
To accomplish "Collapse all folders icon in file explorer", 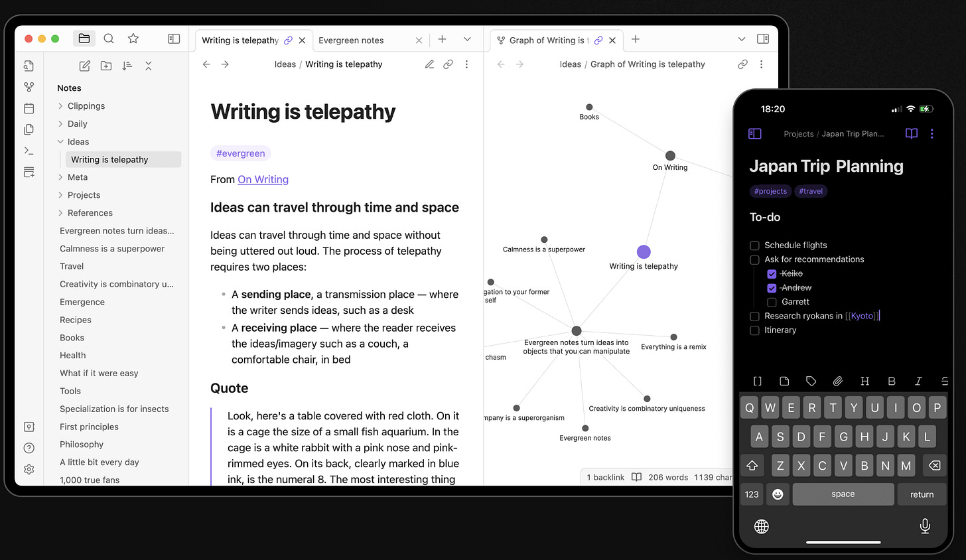I will (x=149, y=66).
